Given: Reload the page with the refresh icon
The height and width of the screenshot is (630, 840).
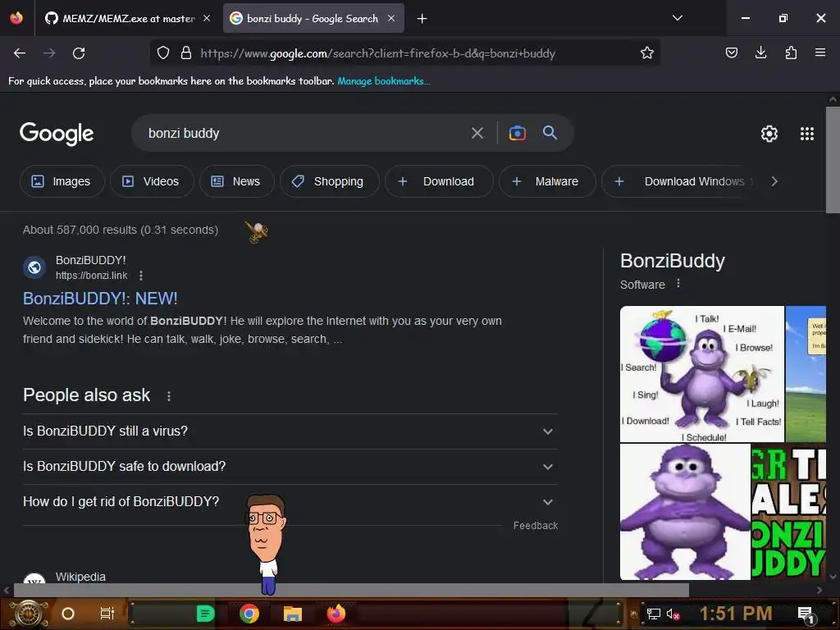Looking at the screenshot, I should [x=79, y=53].
